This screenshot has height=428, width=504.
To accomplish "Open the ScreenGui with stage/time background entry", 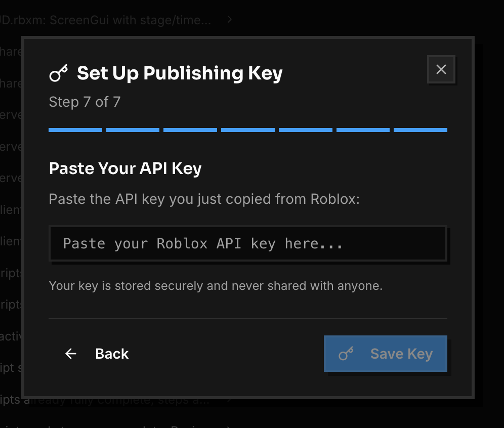I will coord(105,20).
